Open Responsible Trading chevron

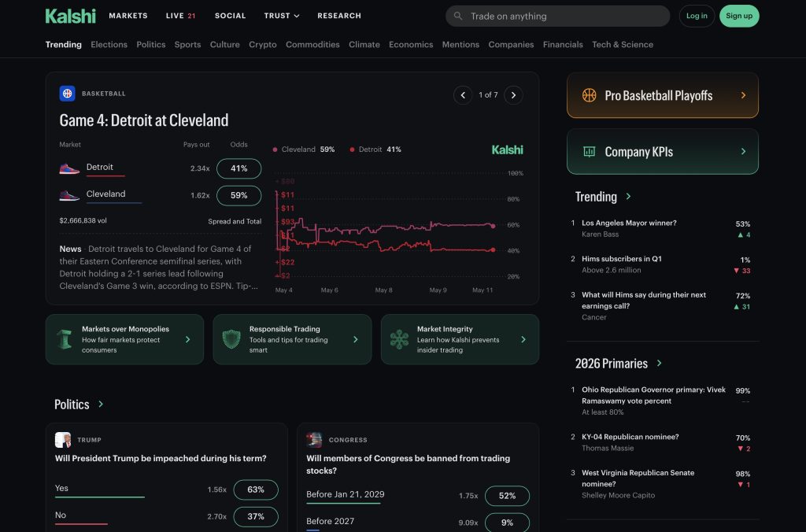coord(355,339)
